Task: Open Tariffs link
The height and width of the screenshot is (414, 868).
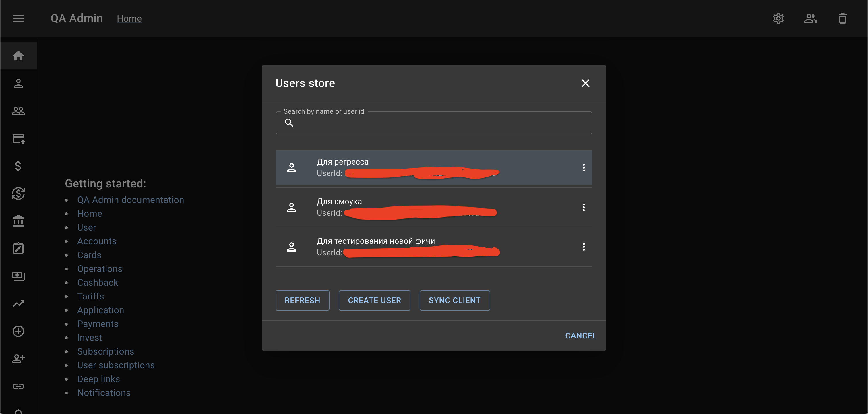Action: click(x=91, y=296)
